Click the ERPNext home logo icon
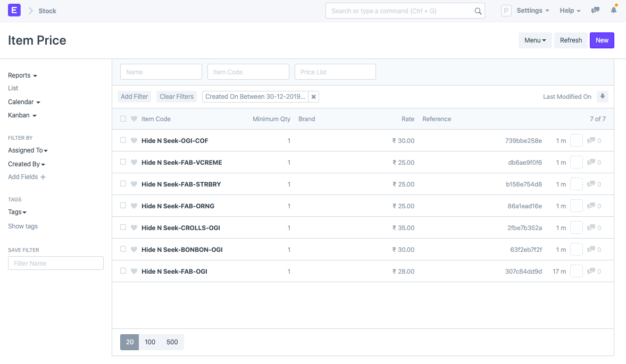 [x=14, y=11]
